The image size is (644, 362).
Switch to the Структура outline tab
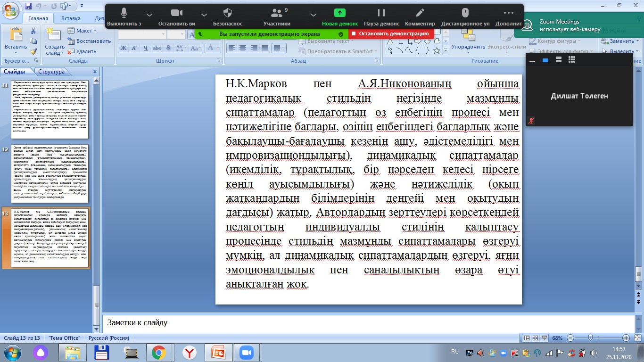coord(51,72)
